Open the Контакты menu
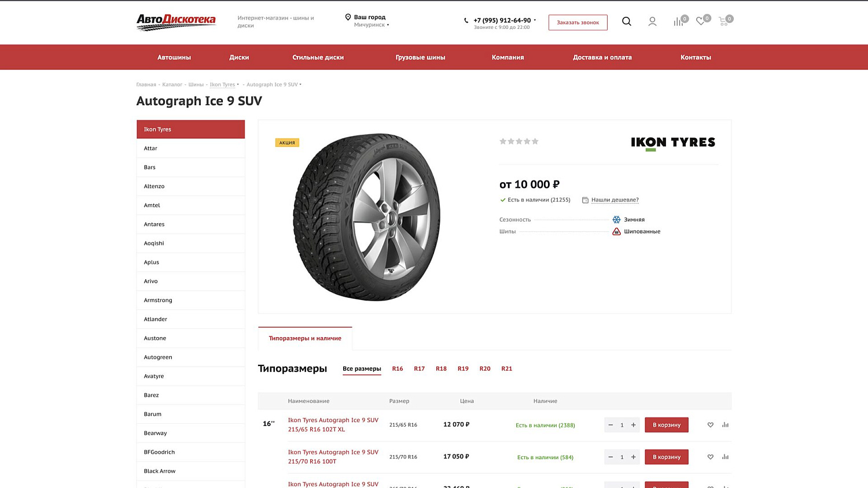Viewport: 868px width, 488px height. tap(696, 57)
